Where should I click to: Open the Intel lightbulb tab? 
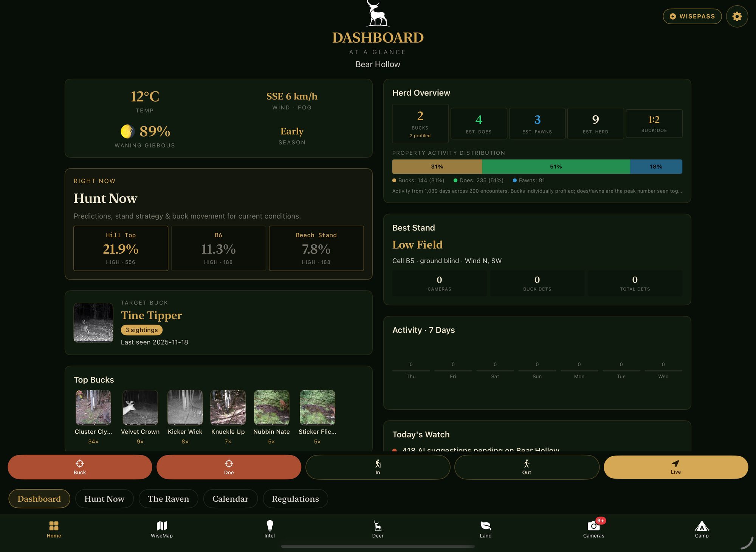tap(270, 529)
